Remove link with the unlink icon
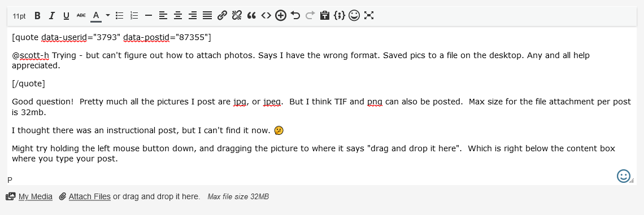The width and height of the screenshot is (644, 215). coord(237,16)
